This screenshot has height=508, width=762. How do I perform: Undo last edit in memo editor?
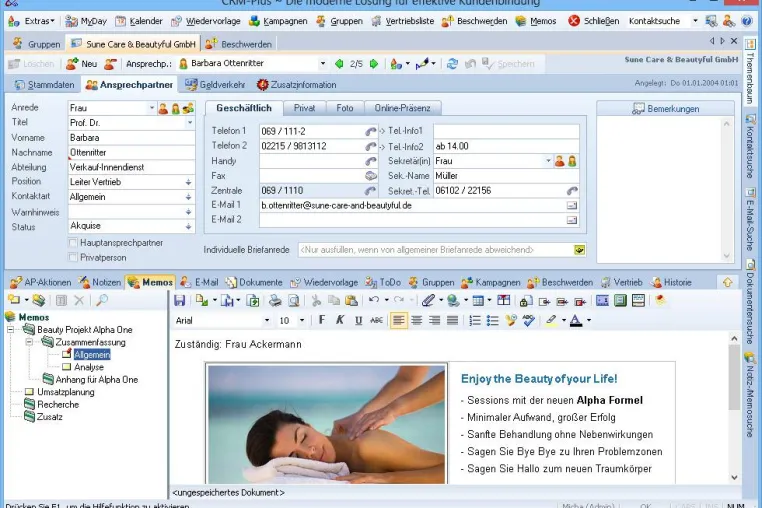click(x=374, y=300)
